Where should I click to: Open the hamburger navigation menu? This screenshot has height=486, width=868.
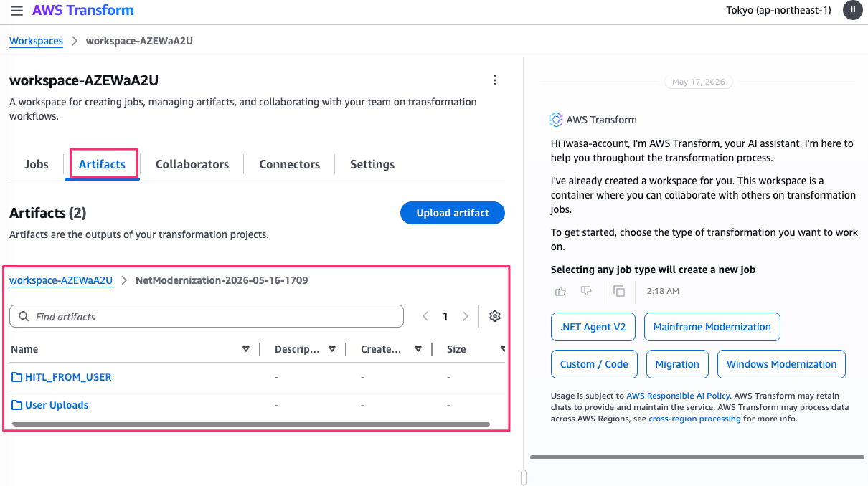[x=17, y=11]
